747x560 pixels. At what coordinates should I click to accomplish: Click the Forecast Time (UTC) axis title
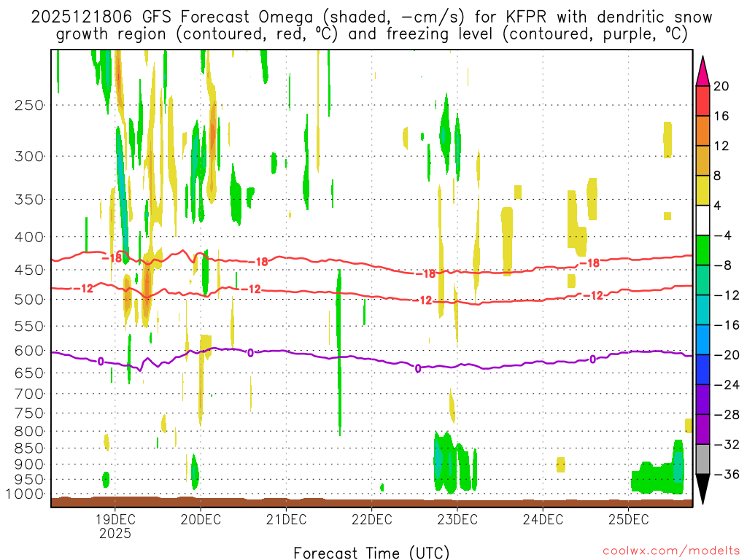(371, 553)
